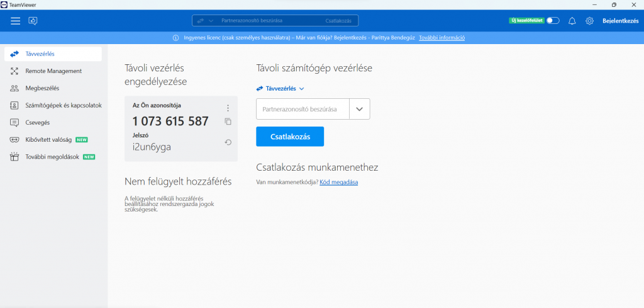Open the hamburger menu in the header
This screenshot has width=644, height=308.
[x=16, y=21]
